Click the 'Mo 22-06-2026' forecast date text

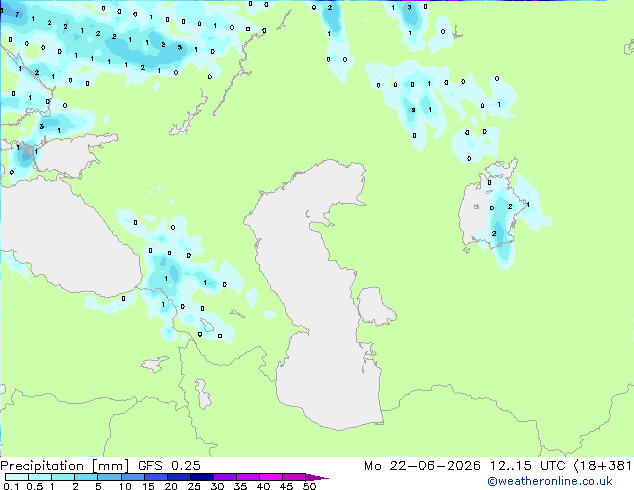click(x=423, y=466)
